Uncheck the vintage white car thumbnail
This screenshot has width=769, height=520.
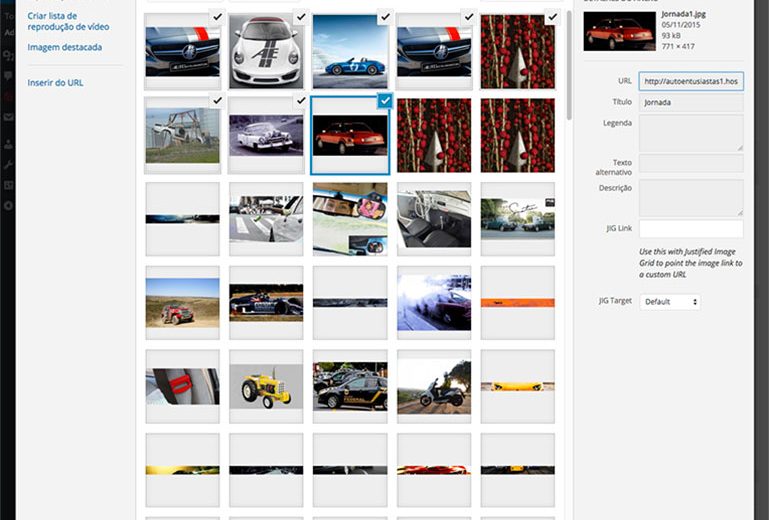[301, 102]
